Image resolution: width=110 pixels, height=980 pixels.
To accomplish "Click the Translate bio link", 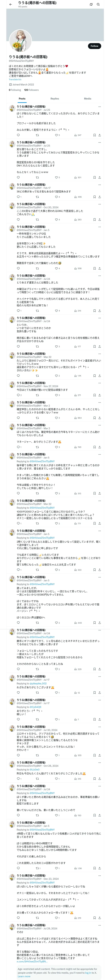I will point(15,80).
